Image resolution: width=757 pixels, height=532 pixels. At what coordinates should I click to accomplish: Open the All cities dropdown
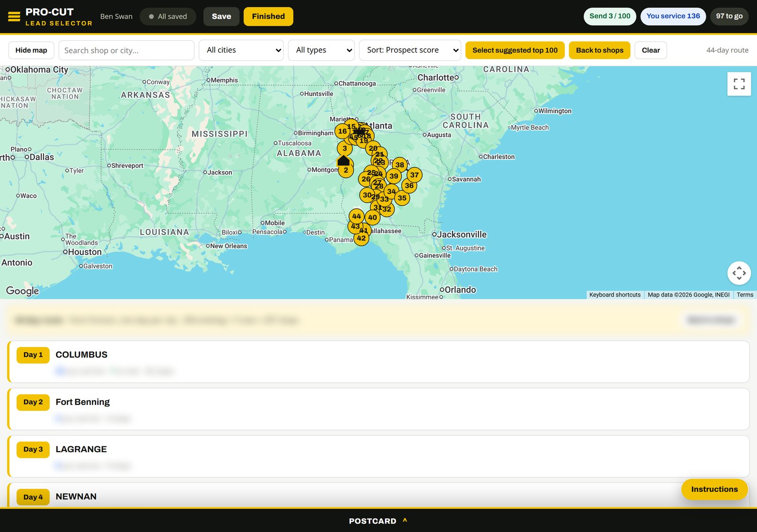[241, 50]
